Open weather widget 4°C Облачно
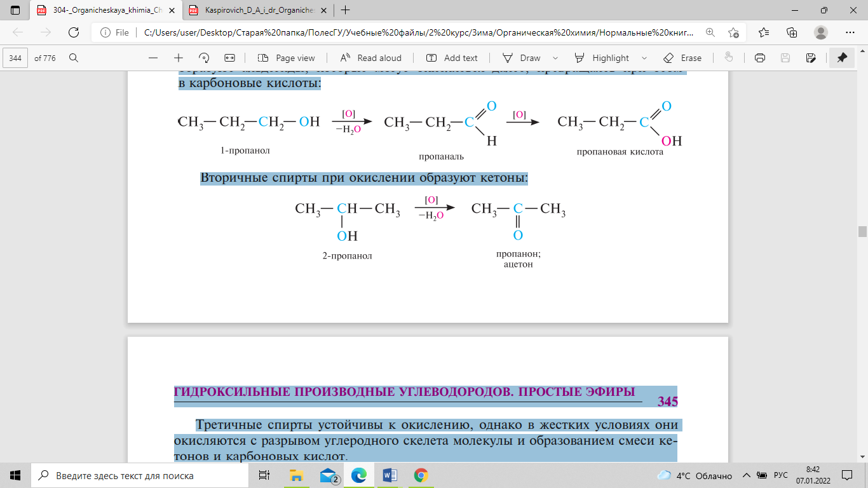Image resolution: width=868 pixels, height=488 pixels. point(695,475)
